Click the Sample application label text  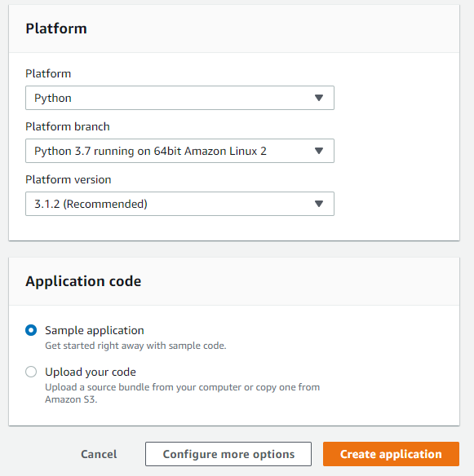(95, 331)
